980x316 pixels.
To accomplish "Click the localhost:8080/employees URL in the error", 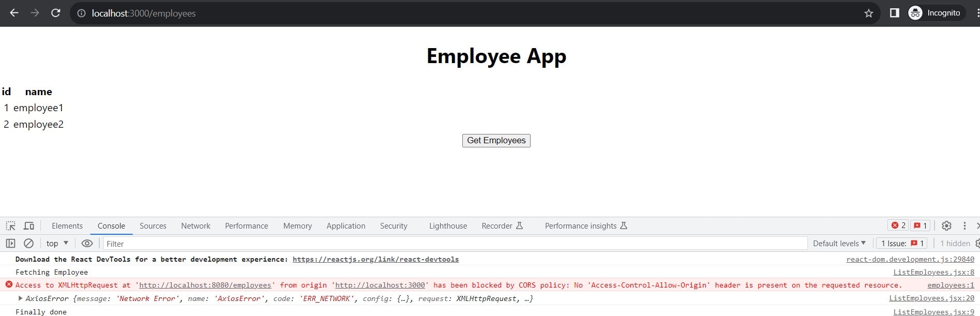I will pos(205,285).
